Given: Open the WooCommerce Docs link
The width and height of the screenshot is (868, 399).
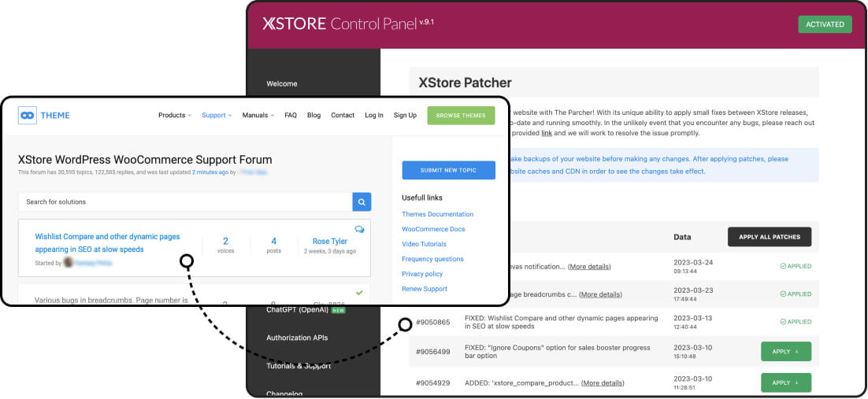Looking at the screenshot, I should click(x=433, y=229).
